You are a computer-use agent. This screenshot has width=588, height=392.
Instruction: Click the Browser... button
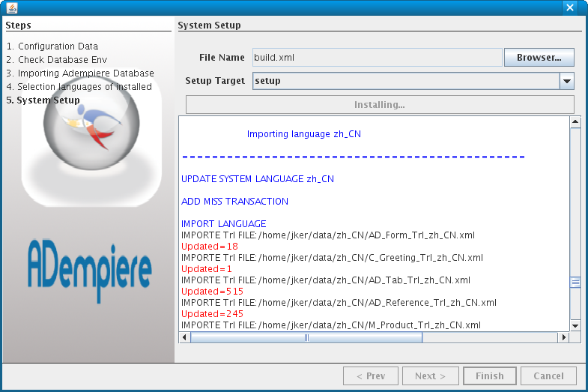(x=539, y=58)
